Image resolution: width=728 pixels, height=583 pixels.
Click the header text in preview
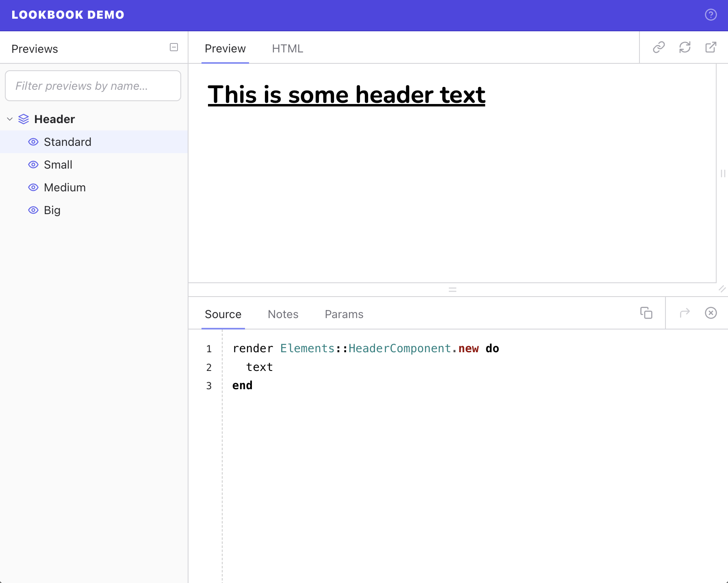[347, 95]
